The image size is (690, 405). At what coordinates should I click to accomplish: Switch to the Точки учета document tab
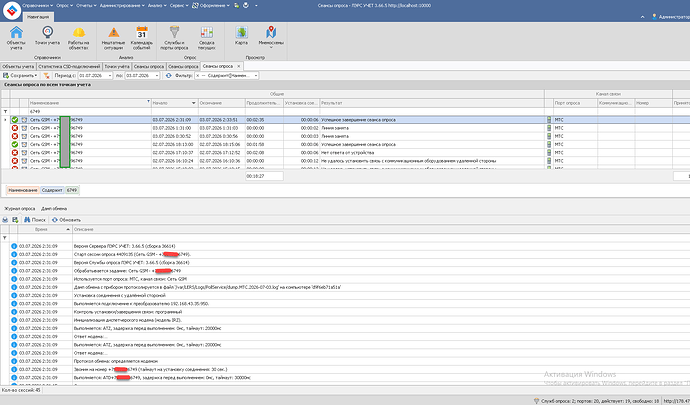tap(117, 66)
